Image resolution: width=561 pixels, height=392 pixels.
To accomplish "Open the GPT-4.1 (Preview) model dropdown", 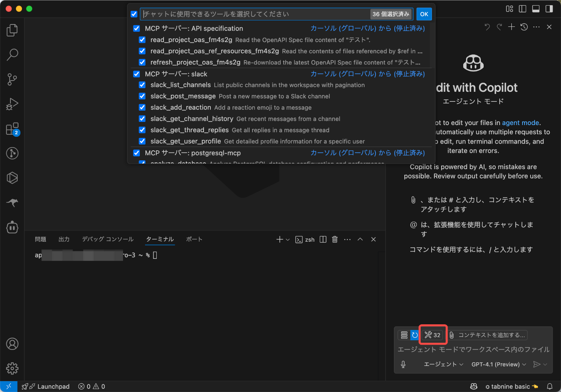I will tap(498, 364).
